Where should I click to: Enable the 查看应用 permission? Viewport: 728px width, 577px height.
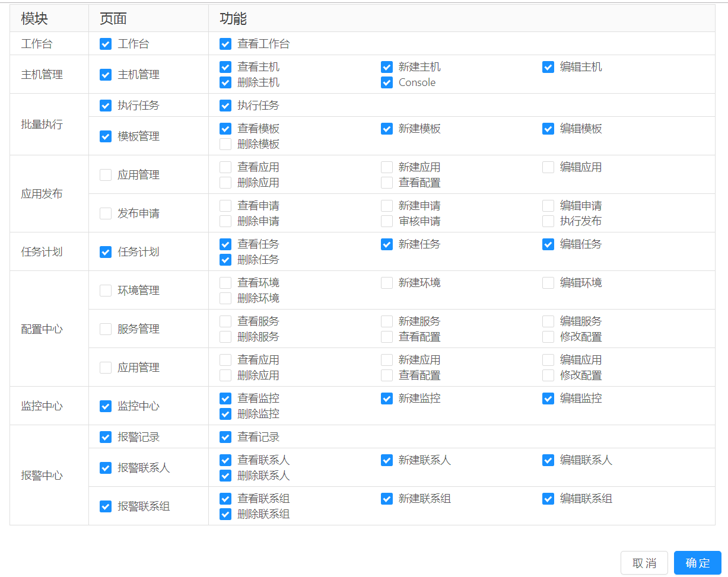tap(225, 167)
